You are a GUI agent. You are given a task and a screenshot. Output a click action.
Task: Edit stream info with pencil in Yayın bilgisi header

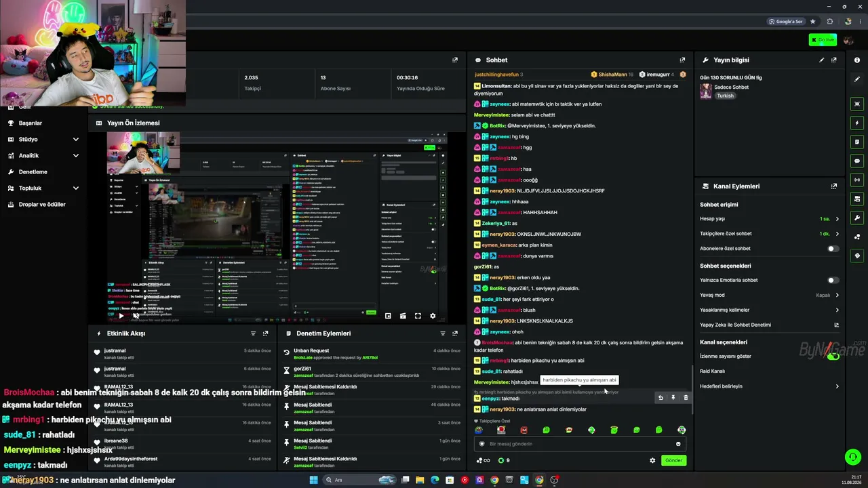tap(822, 60)
